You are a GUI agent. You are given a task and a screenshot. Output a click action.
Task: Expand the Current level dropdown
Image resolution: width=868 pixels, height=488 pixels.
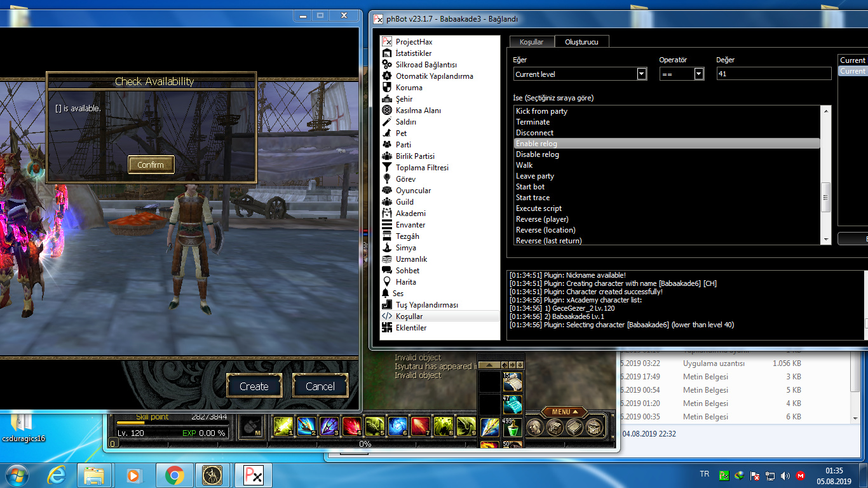[641, 74]
